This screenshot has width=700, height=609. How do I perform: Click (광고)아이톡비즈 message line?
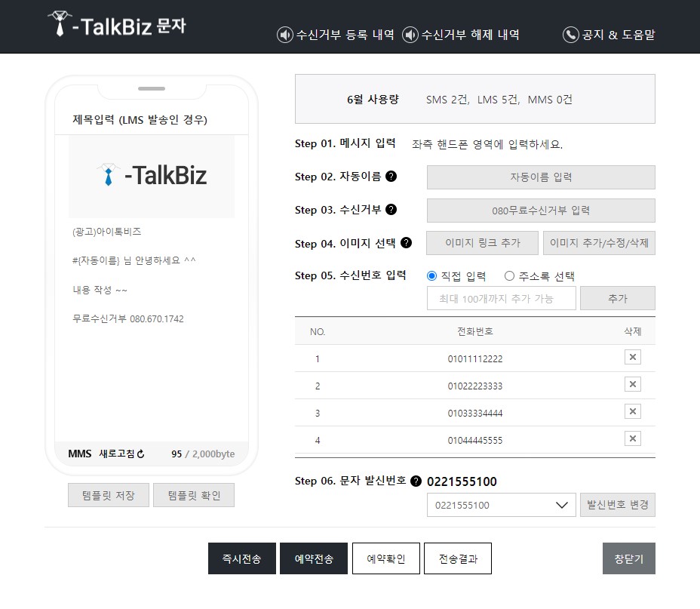(x=106, y=232)
